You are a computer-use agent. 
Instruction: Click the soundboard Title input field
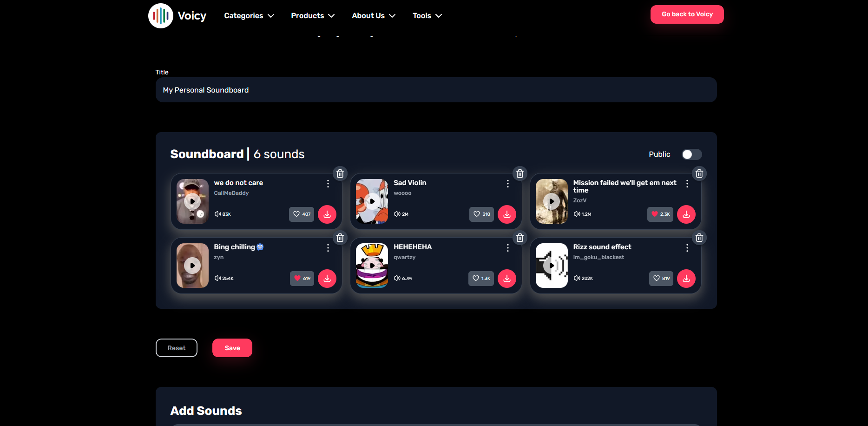[x=436, y=90]
